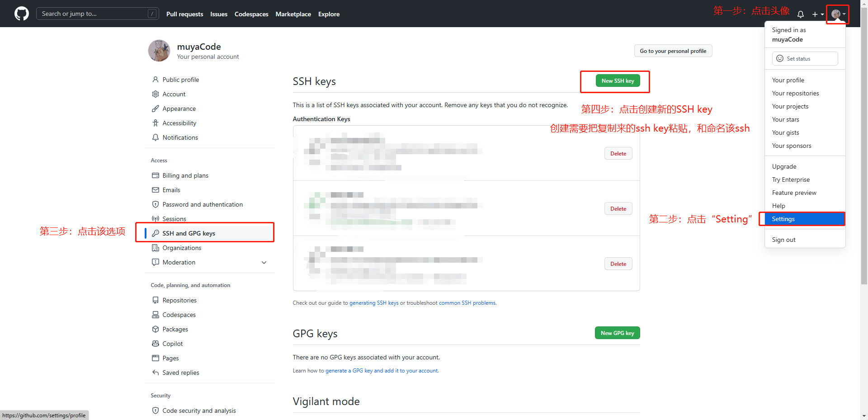Viewport: 868px width, 420px height.
Task: Open the user avatar dropdown menu
Action: (x=838, y=14)
